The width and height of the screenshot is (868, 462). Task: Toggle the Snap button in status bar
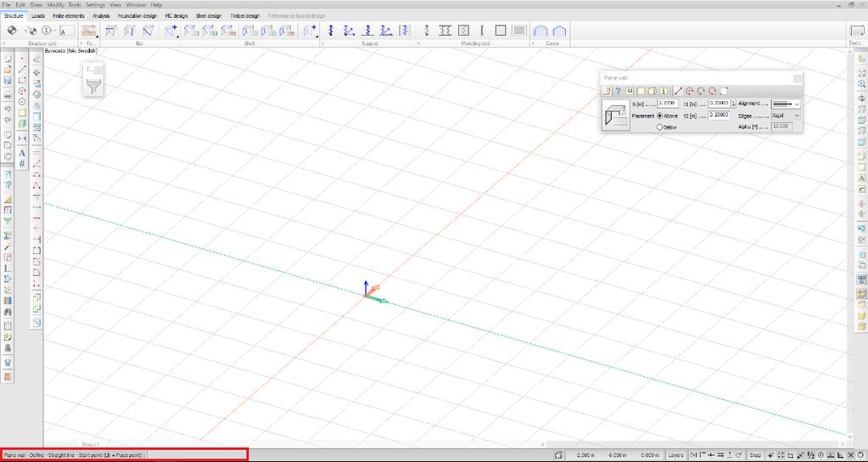coord(755,455)
